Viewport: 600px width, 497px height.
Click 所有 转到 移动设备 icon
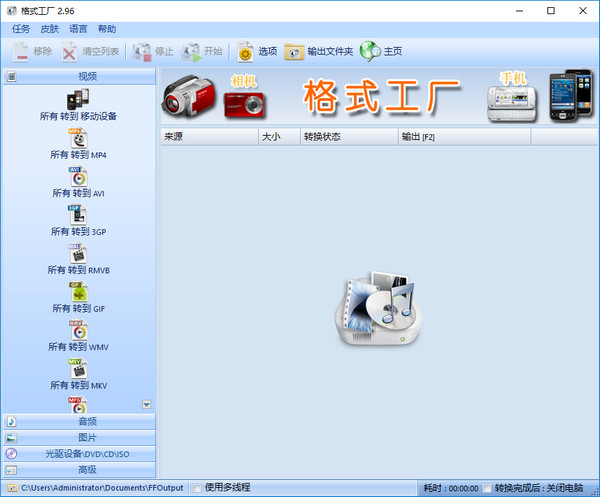tap(78, 102)
